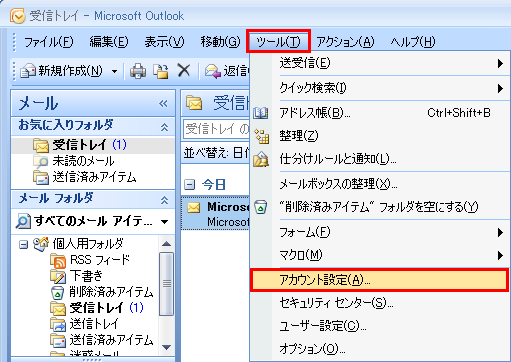Viewport: 511px width, 362px height.
Task: Open the ヘルプ(H) menu
Action: pyautogui.click(x=413, y=42)
